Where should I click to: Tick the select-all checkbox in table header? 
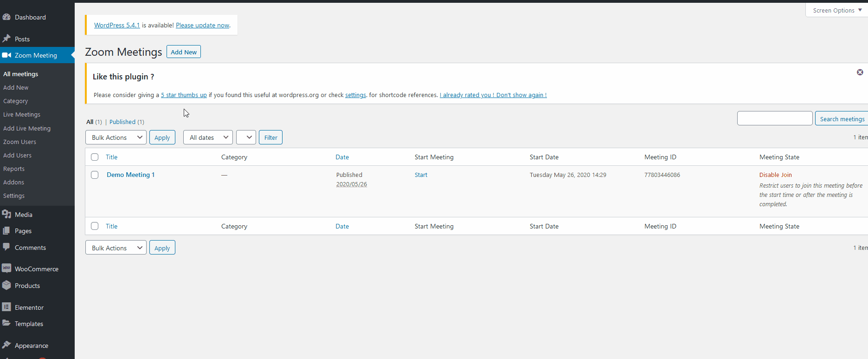point(95,157)
